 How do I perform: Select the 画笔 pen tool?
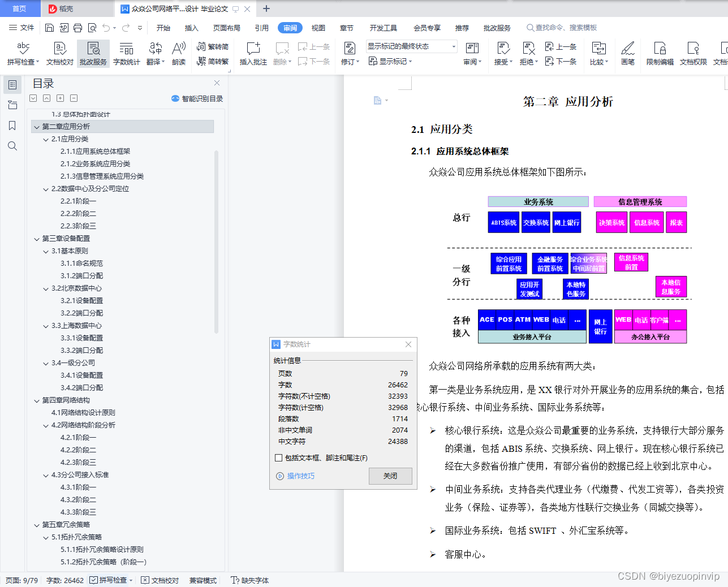[x=628, y=54]
